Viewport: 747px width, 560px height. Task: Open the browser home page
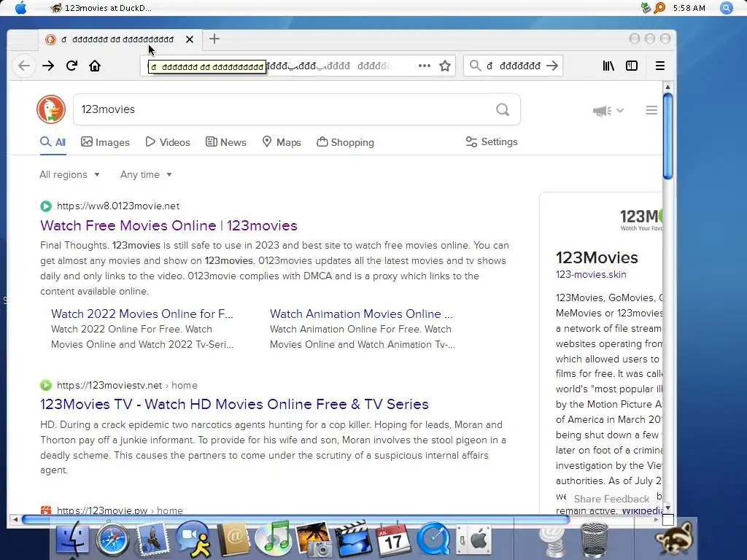[95, 66]
